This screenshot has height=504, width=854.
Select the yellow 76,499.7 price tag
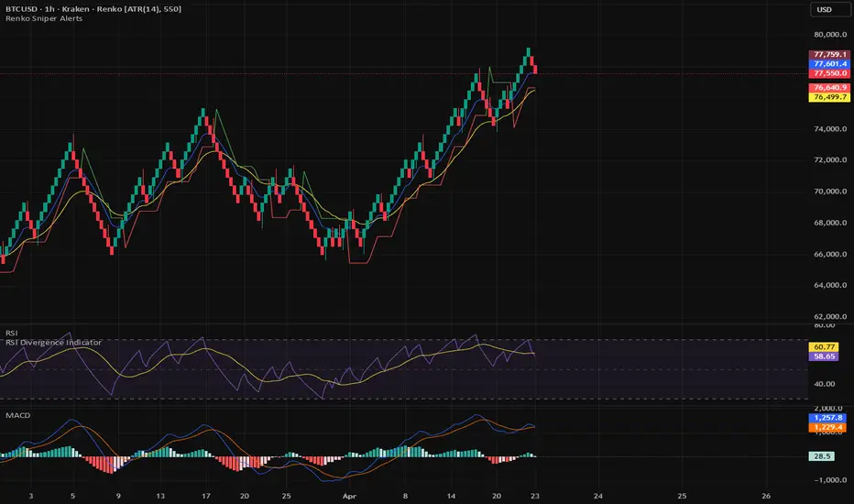tap(829, 97)
